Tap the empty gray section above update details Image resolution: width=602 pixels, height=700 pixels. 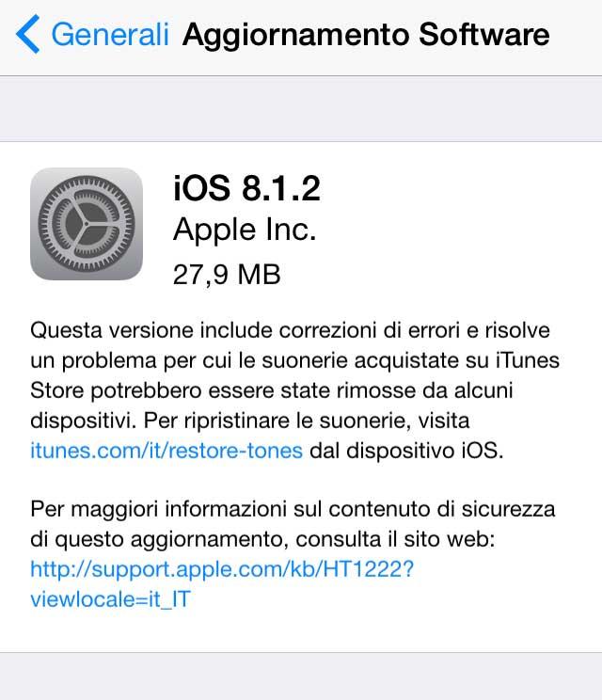point(301,109)
